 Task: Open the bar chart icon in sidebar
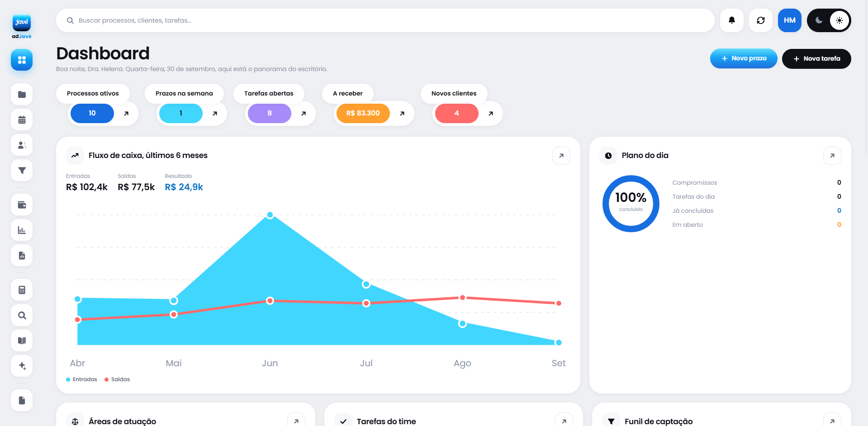pyautogui.click(x=22, y=230)
